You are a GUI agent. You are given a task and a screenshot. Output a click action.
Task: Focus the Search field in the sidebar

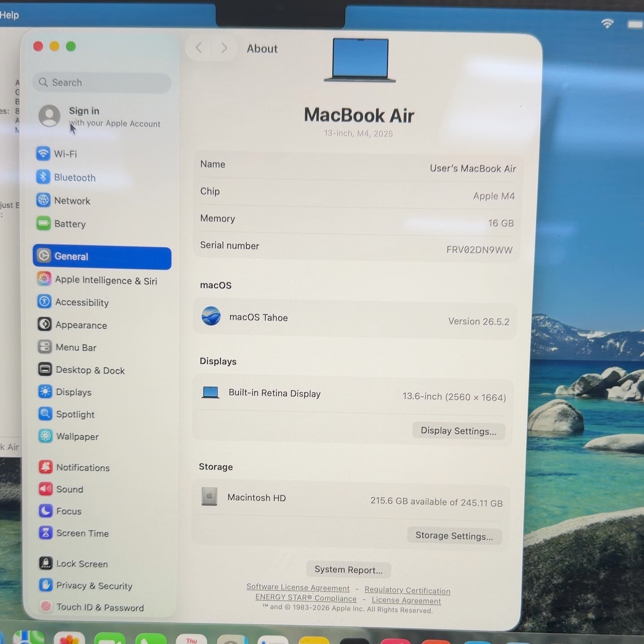102,82
